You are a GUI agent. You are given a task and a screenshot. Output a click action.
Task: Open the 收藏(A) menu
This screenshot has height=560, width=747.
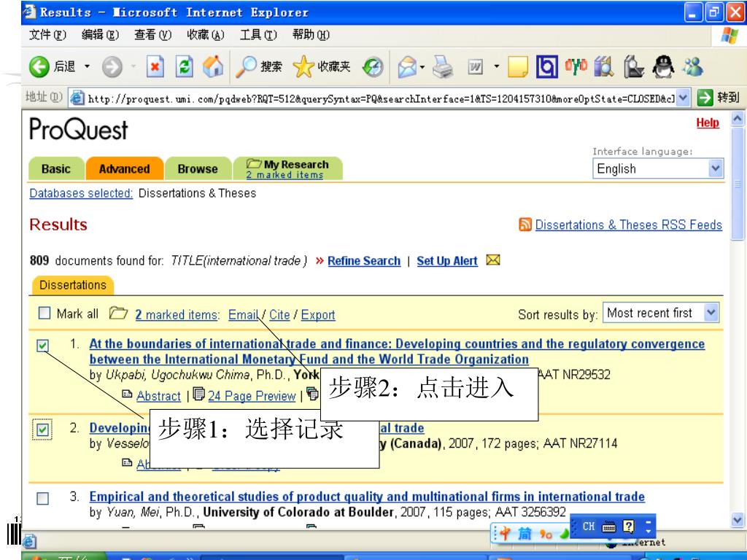tap(205, 35)
